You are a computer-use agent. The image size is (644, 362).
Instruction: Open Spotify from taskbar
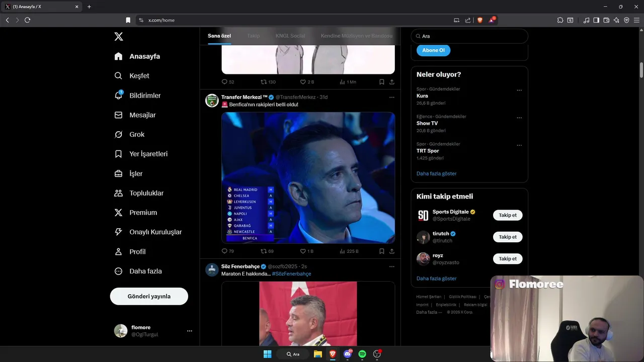pos(362,354)
